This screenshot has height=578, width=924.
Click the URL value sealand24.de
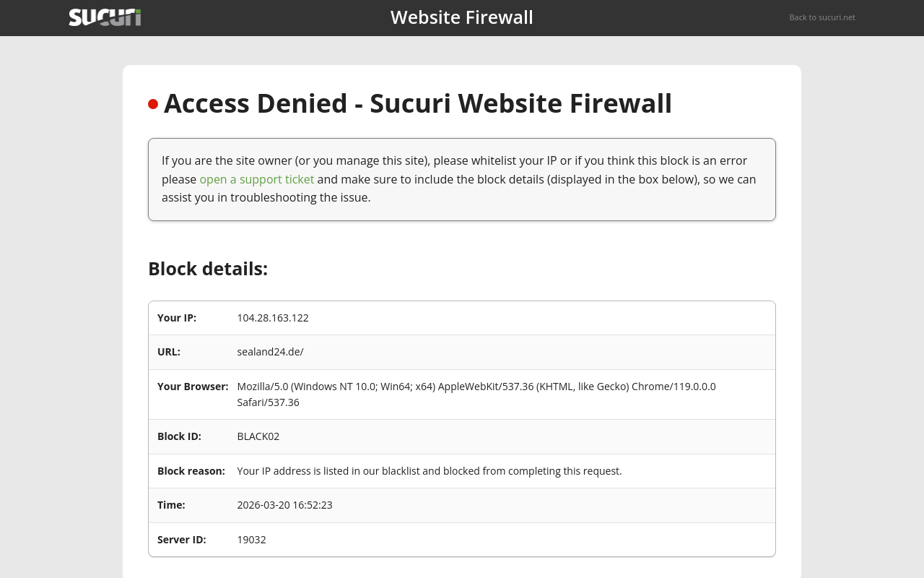[x=270, y=352]
